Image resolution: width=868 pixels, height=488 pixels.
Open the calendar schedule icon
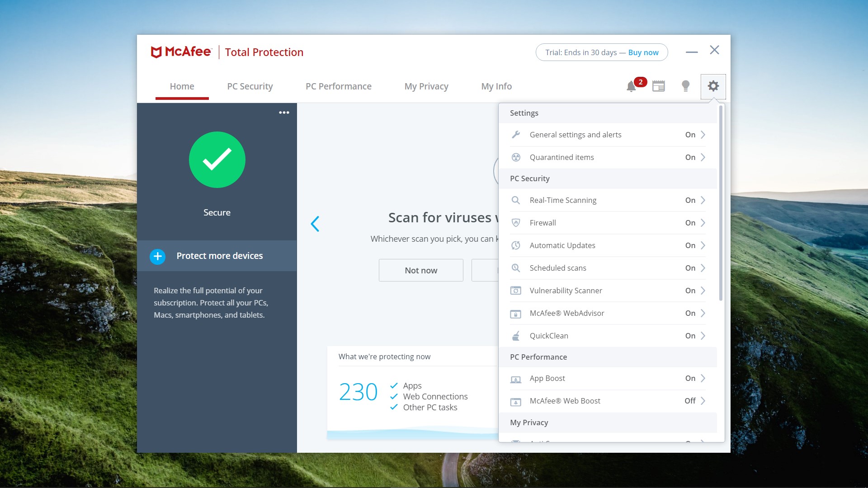659,86
